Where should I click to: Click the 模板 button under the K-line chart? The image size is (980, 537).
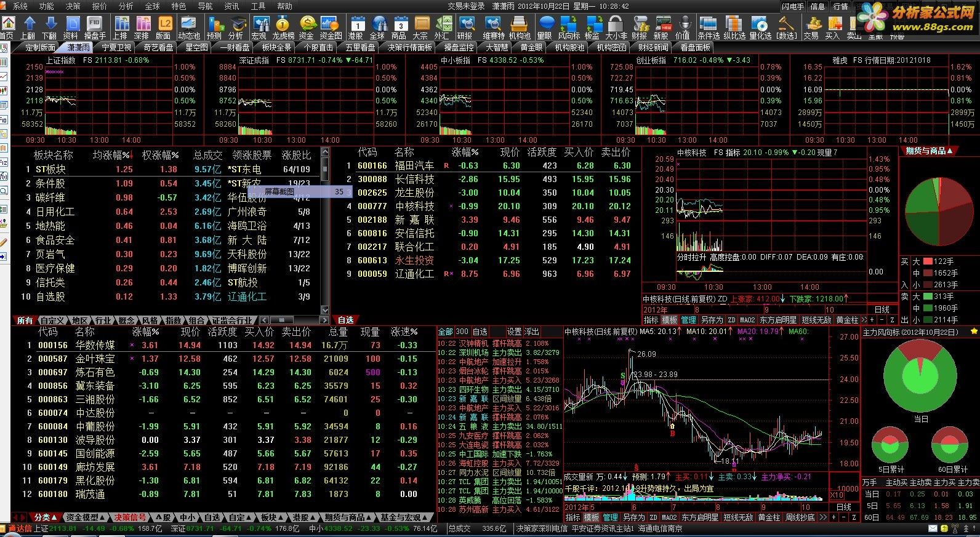point(592,518)
